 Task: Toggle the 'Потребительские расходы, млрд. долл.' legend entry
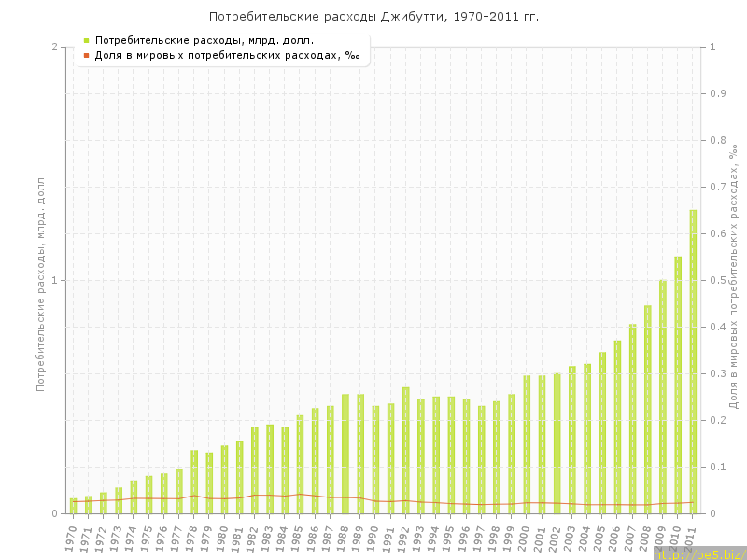pyautogui.click(x=204, y=40)
